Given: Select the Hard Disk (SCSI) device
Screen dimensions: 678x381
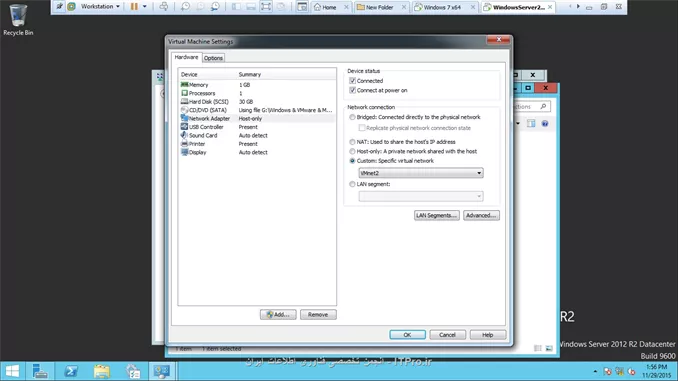Looking at the screenshot, I should (x=257, y=102).
